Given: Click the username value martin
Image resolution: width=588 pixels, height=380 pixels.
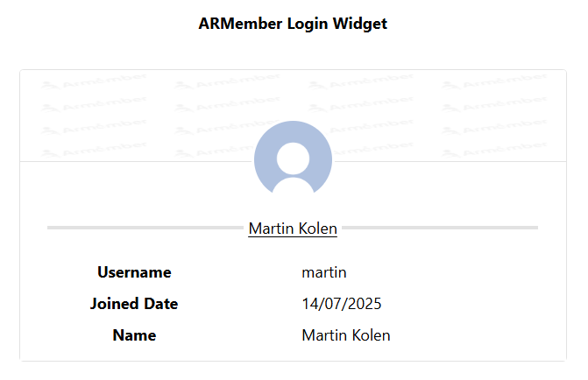Looking at the screenshot, I should [x=324, y=272].
